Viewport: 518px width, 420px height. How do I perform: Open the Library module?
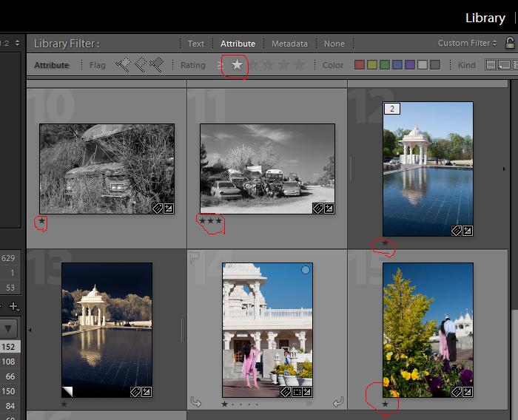tap(485, 18)
